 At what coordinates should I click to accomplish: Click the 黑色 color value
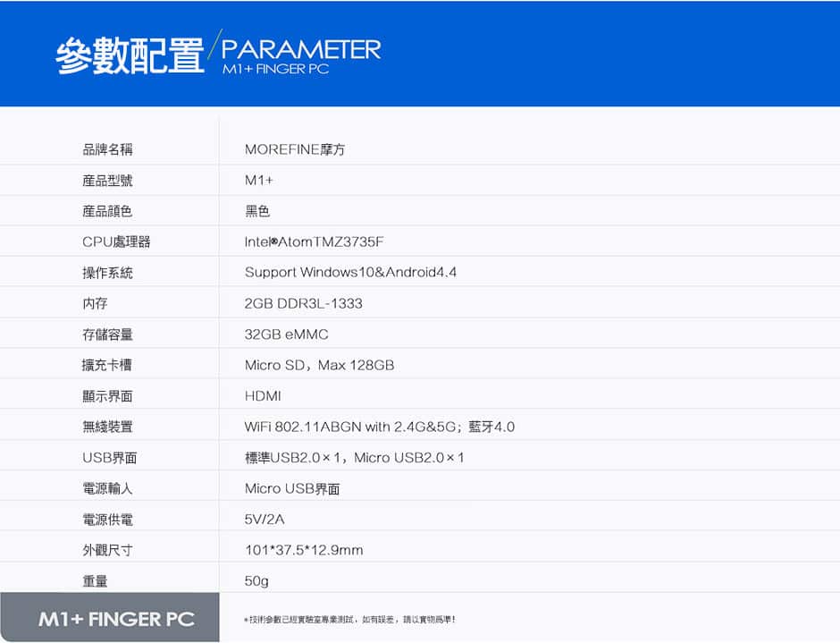click(x=257, y=211)
